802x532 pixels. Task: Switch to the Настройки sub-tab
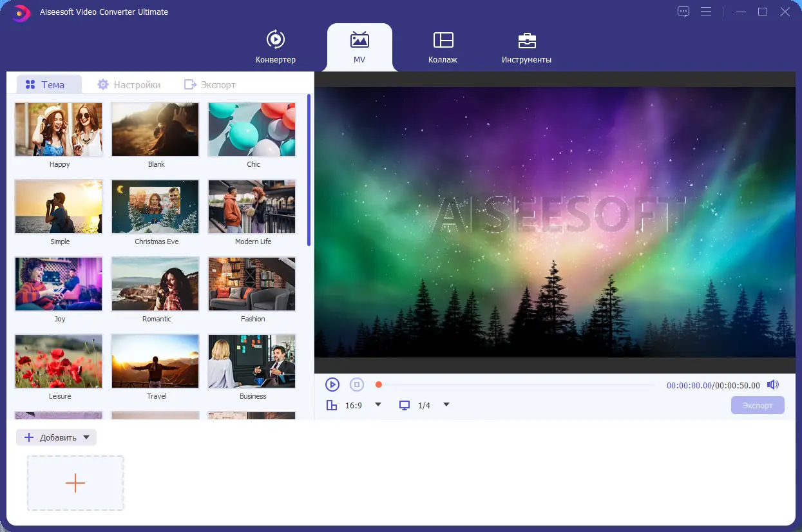click(129, 84)
